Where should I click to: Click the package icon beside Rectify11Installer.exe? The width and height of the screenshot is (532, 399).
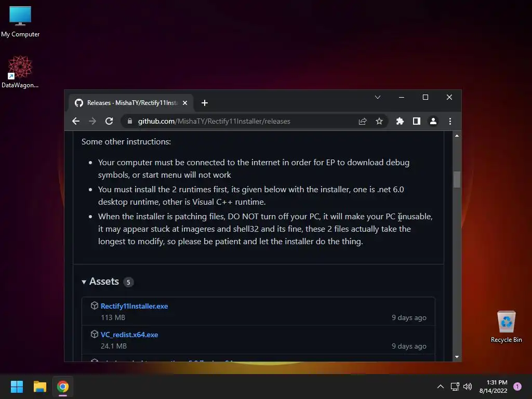point(95,305)
